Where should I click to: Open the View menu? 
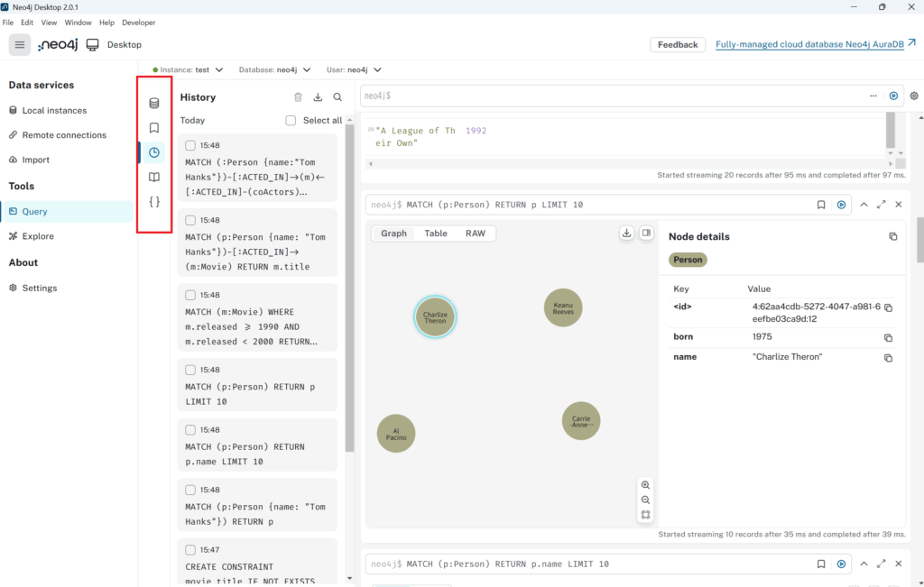coord(49,23)
